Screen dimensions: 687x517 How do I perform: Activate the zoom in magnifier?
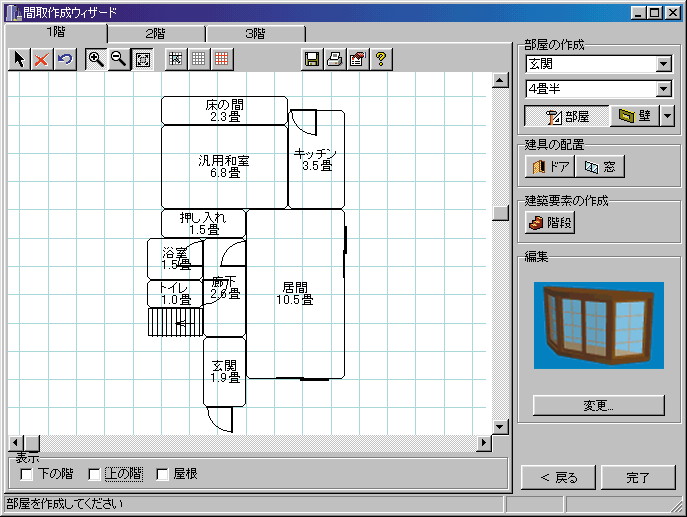96,60
